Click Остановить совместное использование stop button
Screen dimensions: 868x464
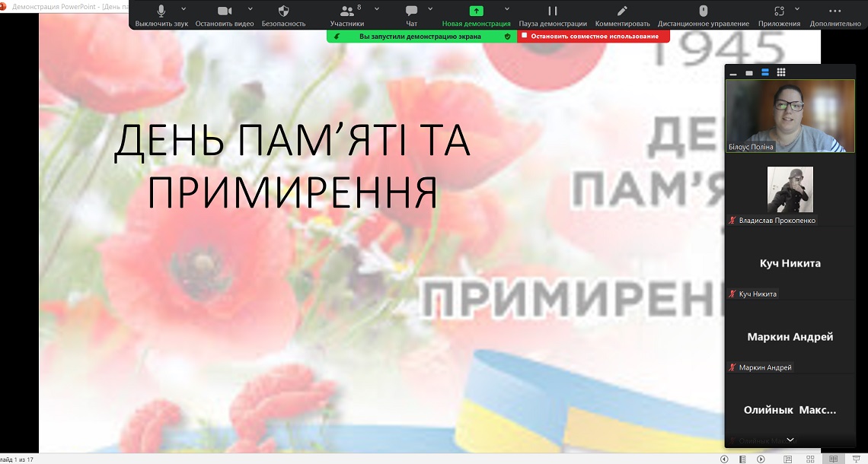[x=593, y=36]
